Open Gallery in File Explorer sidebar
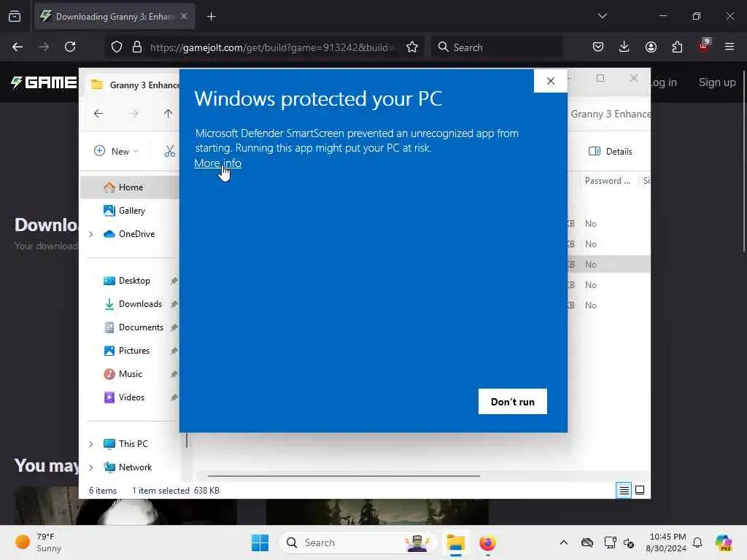This screenshot has height=560, width=747. tap(131, 211)
